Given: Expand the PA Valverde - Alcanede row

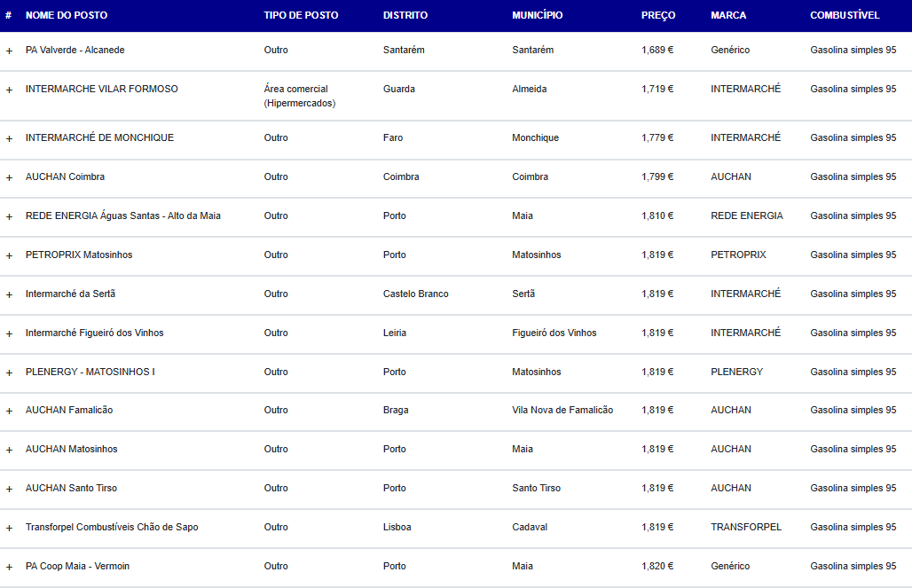Looking at the screenshot, I should [9, 51].
